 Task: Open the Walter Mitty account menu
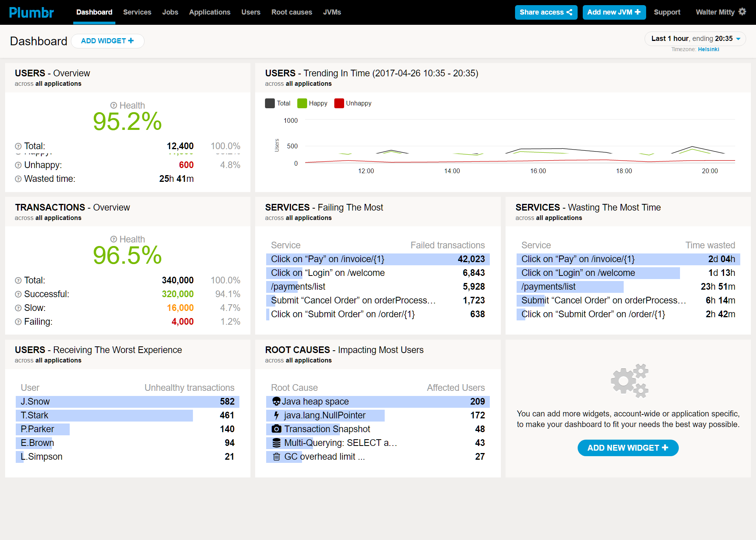click(x=715, y=12)
